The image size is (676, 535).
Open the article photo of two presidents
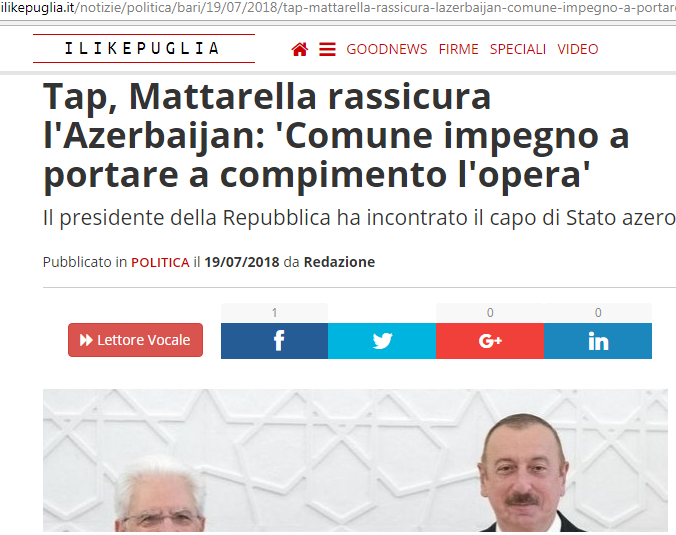(355, 460)
